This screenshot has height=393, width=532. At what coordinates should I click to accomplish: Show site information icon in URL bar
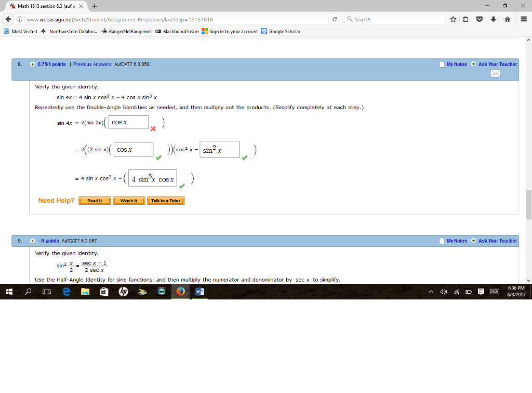[20, 19]
